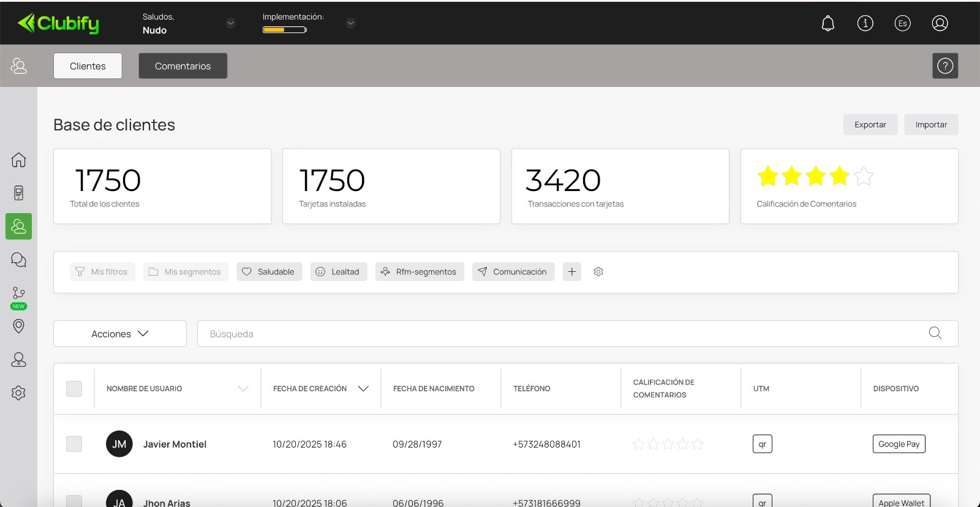Open the settings gear in the sidebar
This screenshot has height=507, width=980.
tap(18, 393)
